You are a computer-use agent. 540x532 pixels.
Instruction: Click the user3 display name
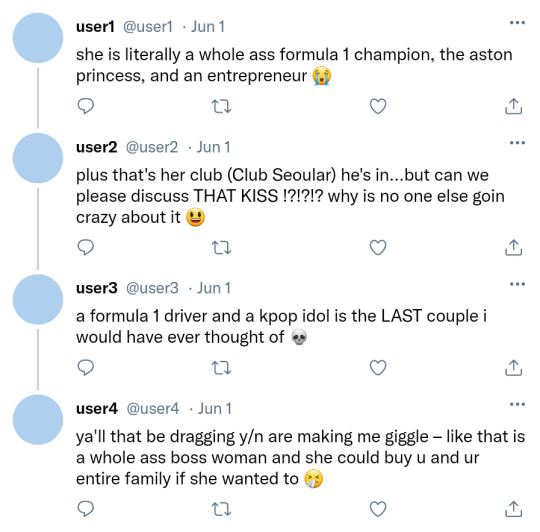click(97, 288)
